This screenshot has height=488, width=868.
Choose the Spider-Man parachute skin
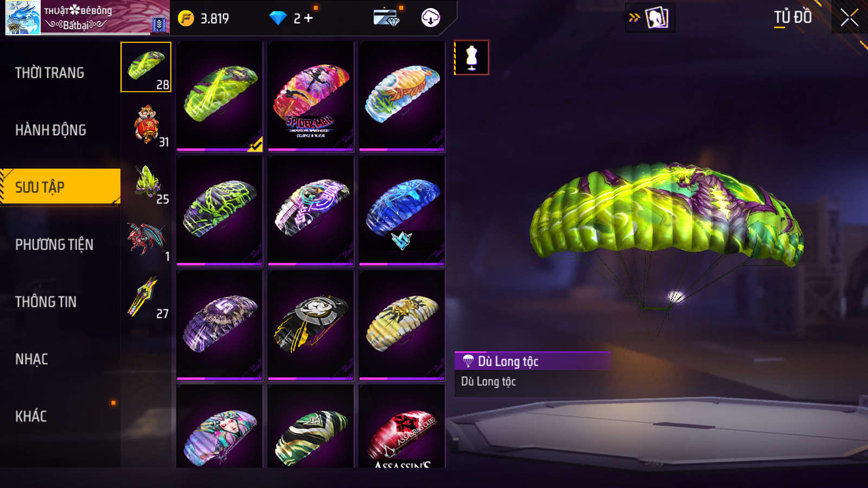[x=311, y=97]
